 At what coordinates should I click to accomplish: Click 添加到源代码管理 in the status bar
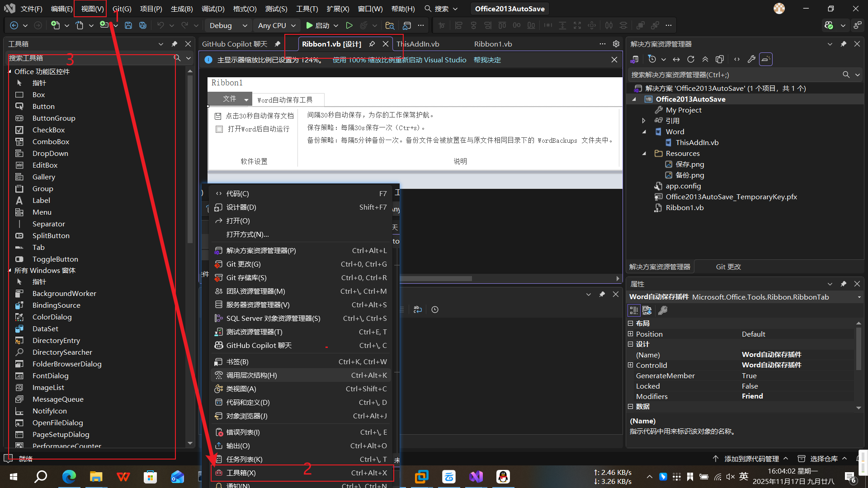coord(750,458)
